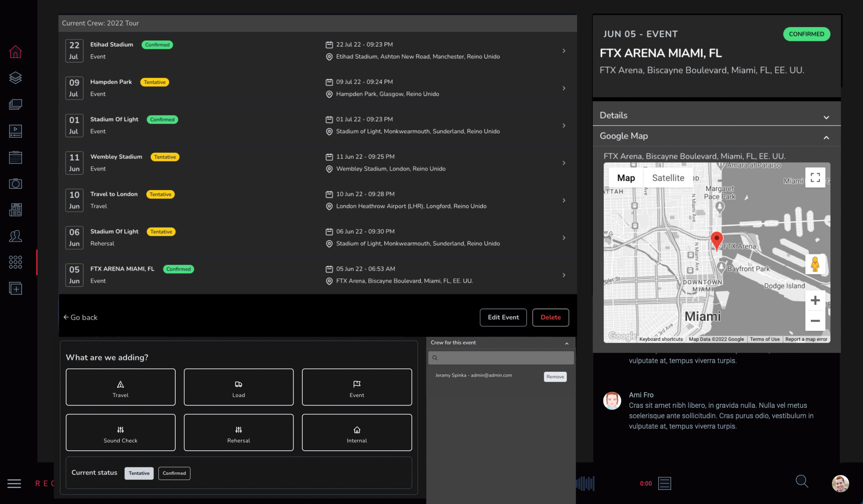863x504 pixels.
Task: Toggle map fullscreen view
Action: click(x=815, y=177)
